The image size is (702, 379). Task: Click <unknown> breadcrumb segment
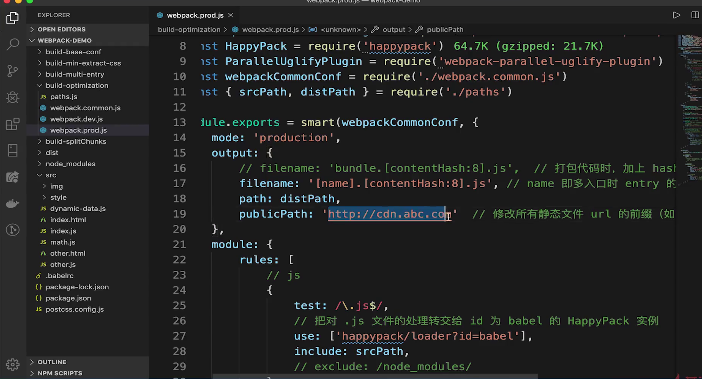[x=340, y=30]
